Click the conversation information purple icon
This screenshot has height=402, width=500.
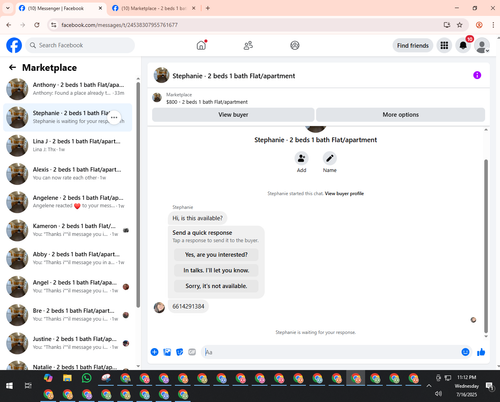pos(477,75)
